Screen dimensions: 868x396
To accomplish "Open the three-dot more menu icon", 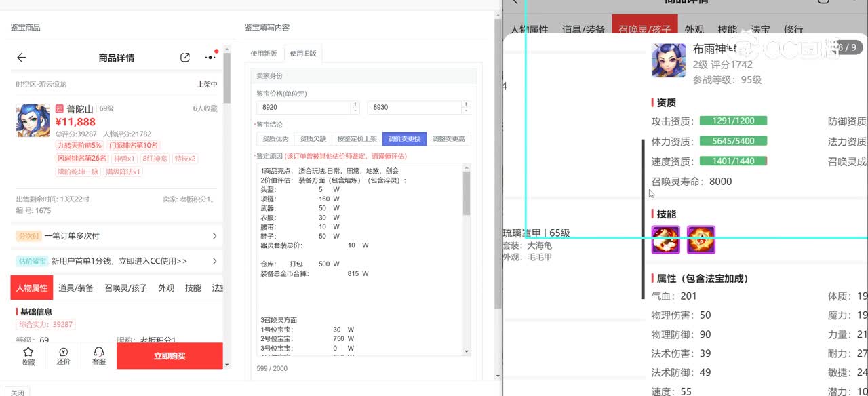I will pyautogui.click(x=210, y=58).
